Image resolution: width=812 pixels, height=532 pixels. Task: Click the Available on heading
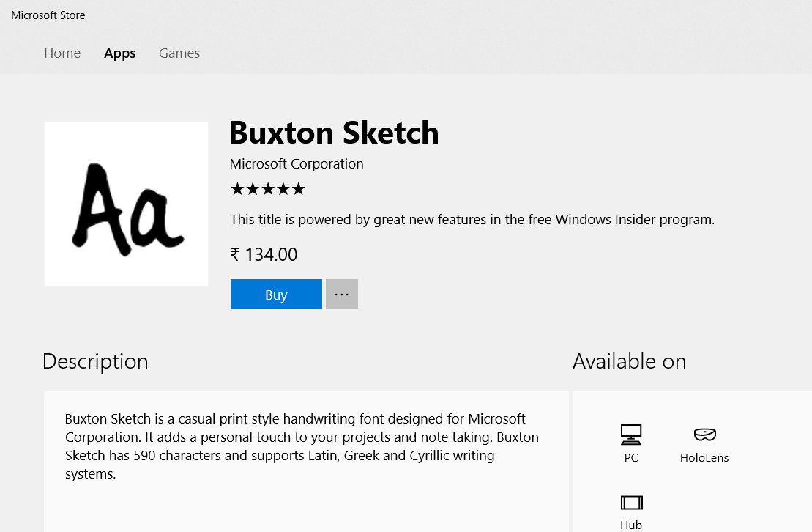629,361
